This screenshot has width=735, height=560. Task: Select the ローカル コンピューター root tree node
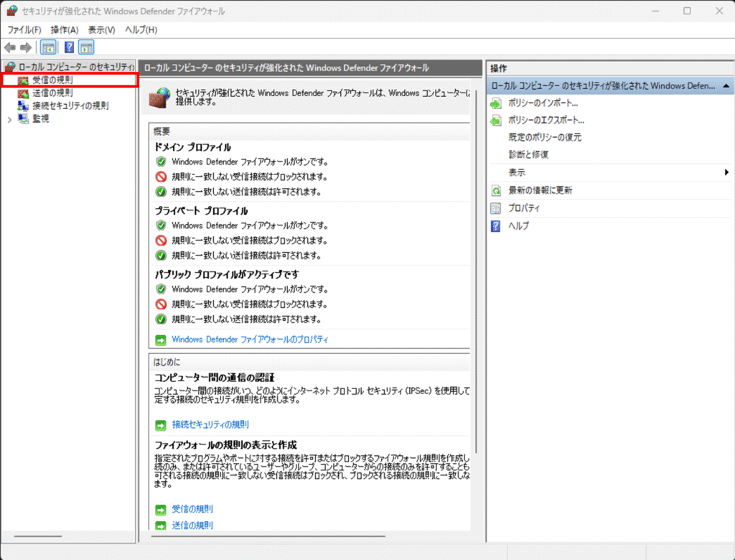76,67
